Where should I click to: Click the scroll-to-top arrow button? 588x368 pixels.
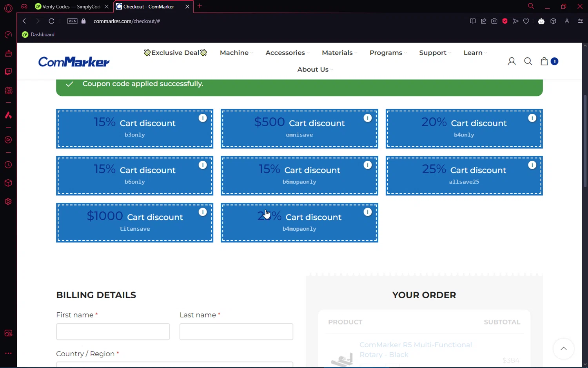[564, 349]
